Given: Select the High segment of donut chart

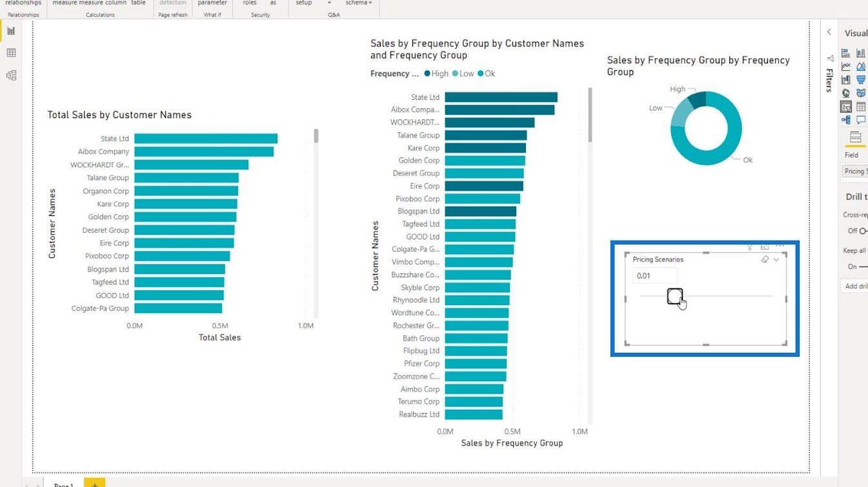Looking at the screenshot, I should coord(698,99).
